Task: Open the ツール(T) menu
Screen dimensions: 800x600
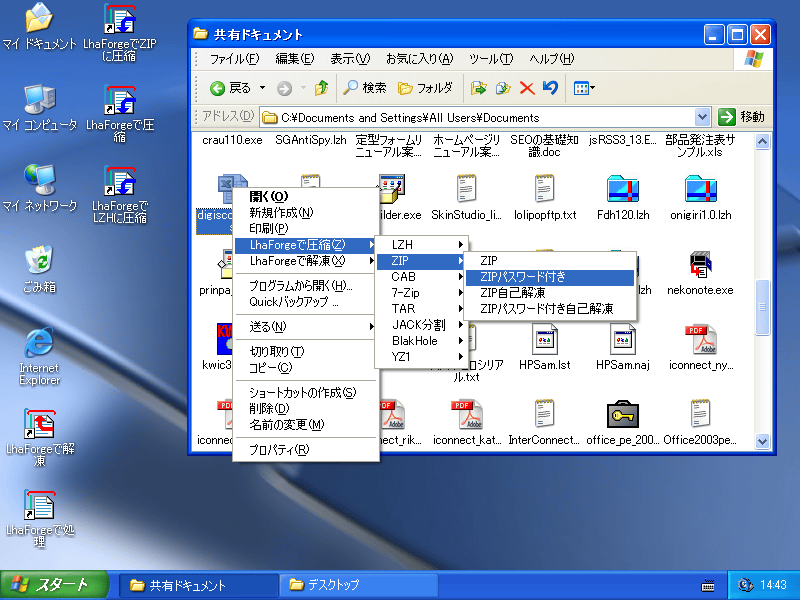Action: click(x=491, y=59)
